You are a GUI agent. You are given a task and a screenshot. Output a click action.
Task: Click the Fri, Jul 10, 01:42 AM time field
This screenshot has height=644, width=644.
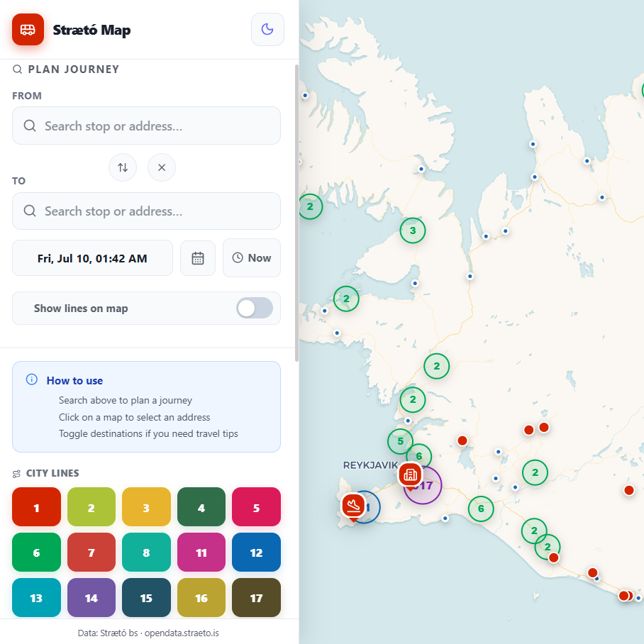92,258
